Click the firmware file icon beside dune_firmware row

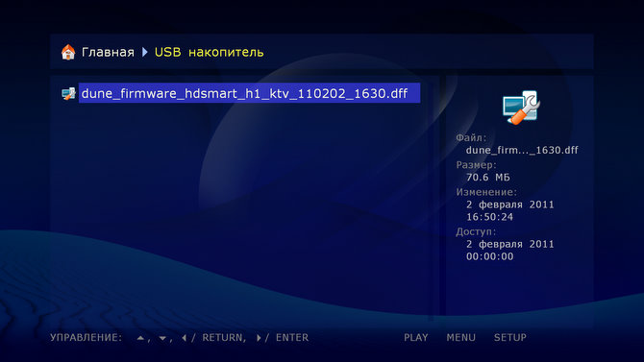(68, 93)
